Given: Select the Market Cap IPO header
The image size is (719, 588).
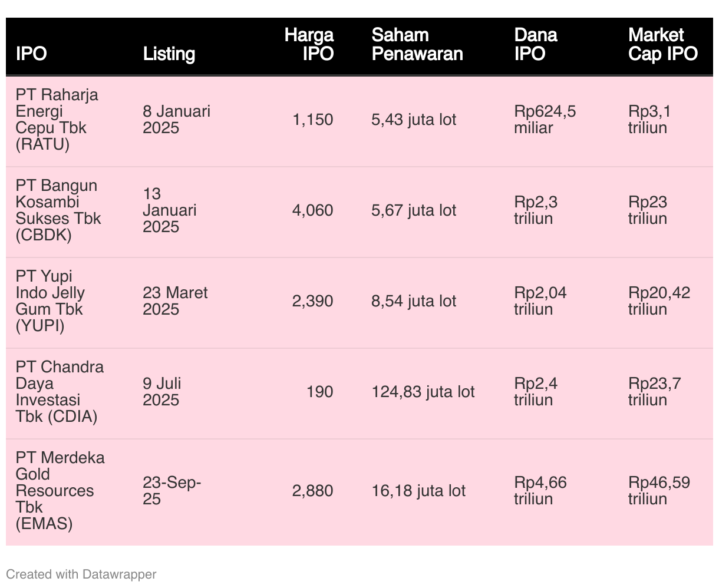Looking at the screenshot, I should coord(663,44).
